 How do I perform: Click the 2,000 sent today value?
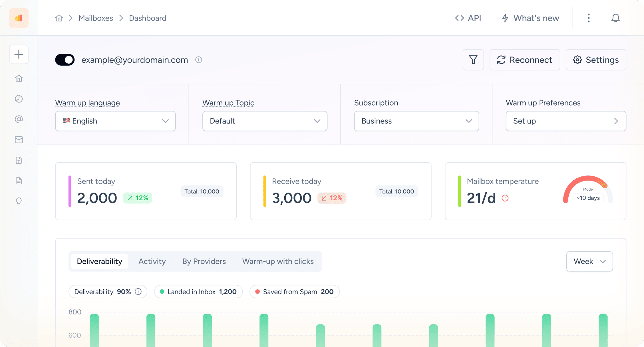pos(97,198)
